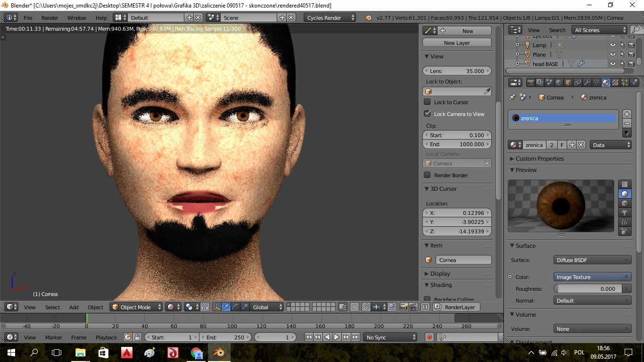Click the eyedropper in Lock to Object field
Image resolution: width=644 pixels, height=362 pixels.
[487, 91]
